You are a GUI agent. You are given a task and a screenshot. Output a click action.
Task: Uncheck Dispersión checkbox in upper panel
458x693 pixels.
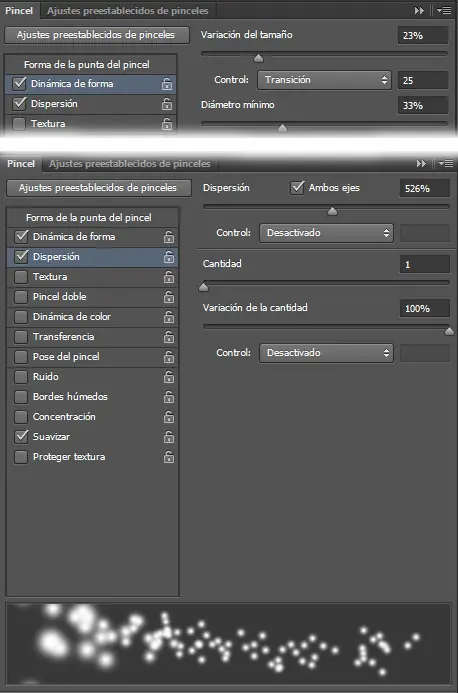pos(19,103)
